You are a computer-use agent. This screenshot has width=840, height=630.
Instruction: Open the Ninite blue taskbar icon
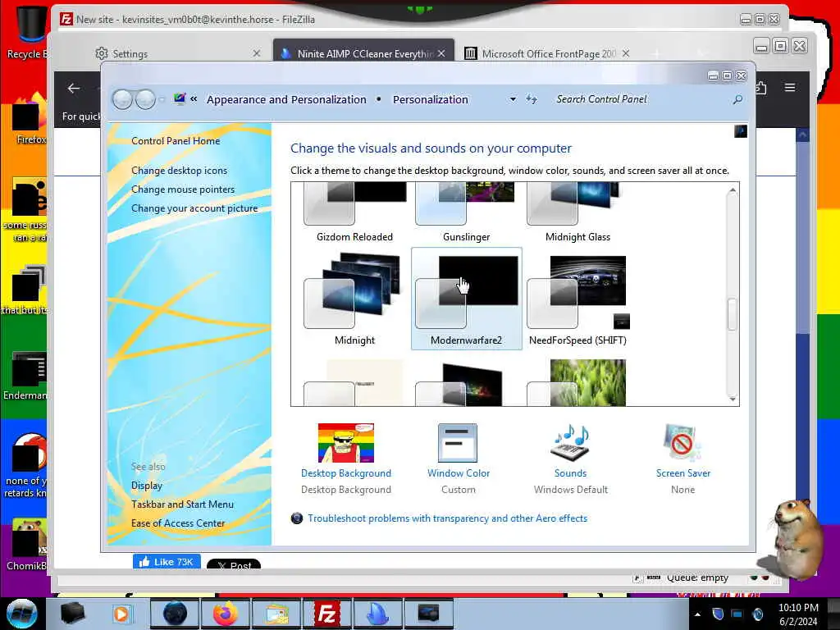(377, 614)
